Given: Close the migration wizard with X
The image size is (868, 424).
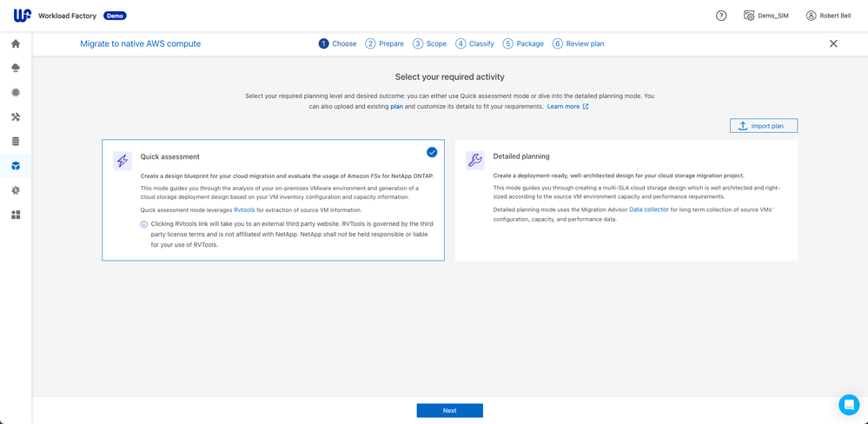Looking at the screenshot, I should click(x=833, y=43).
